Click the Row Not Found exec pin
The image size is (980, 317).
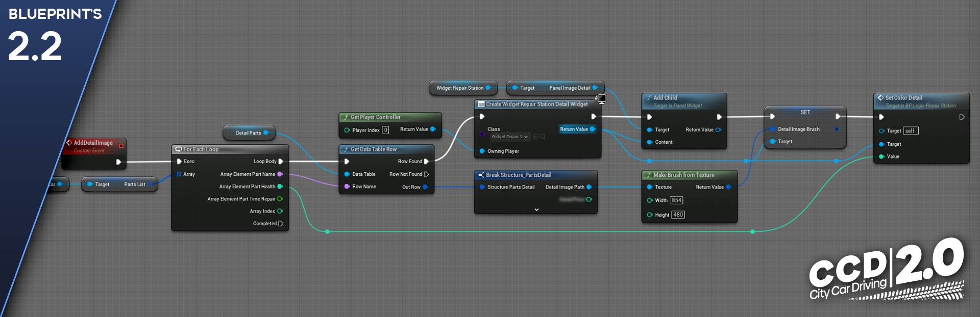426,174
